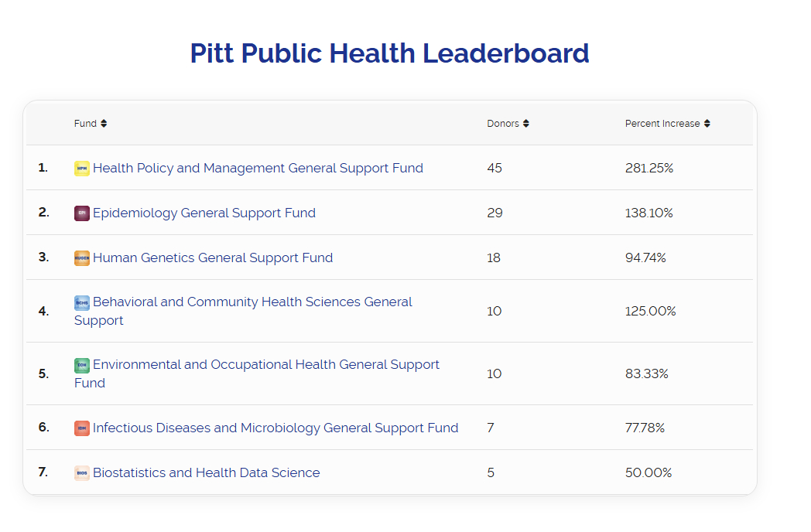Open Behavioral and Community Health Sciences link
This screenshot has height=532, width=811.
point(252,302)
